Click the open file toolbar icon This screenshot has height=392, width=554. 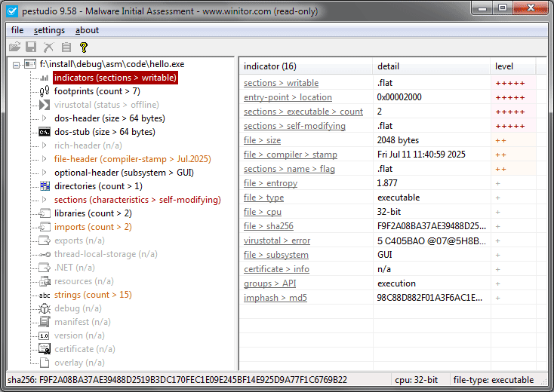[x=15, y=47]
